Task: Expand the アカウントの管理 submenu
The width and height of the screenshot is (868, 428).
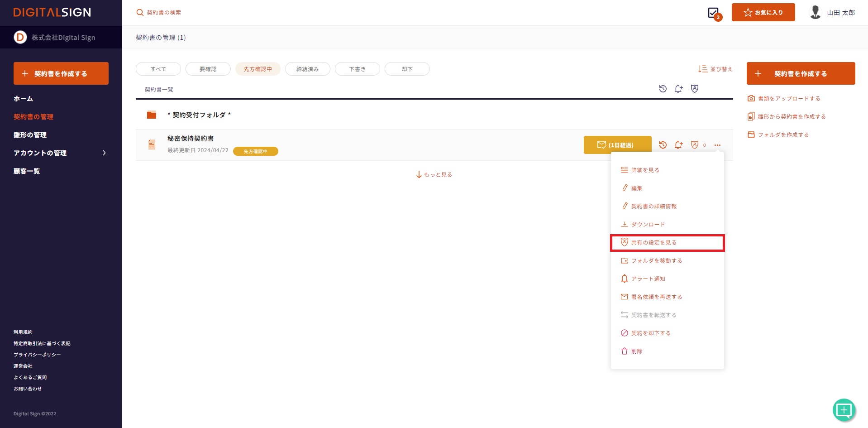Action: tap(104, 153)
